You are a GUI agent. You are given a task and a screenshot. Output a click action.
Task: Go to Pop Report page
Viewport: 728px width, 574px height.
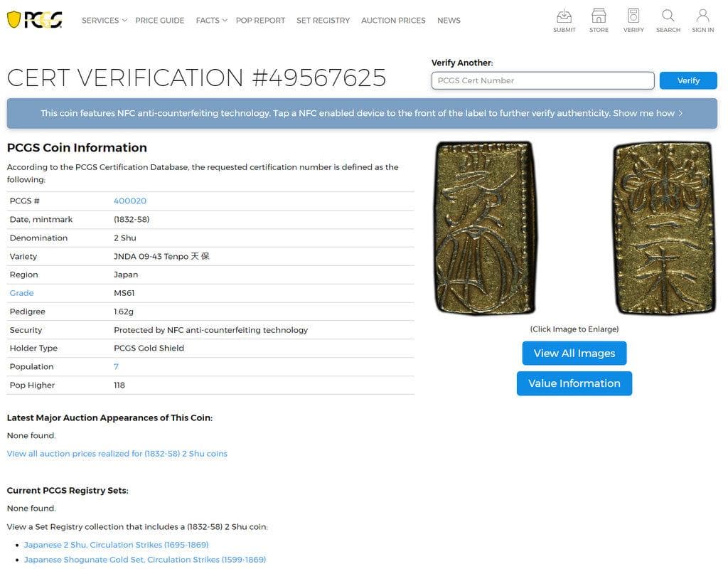coord(260,21)
